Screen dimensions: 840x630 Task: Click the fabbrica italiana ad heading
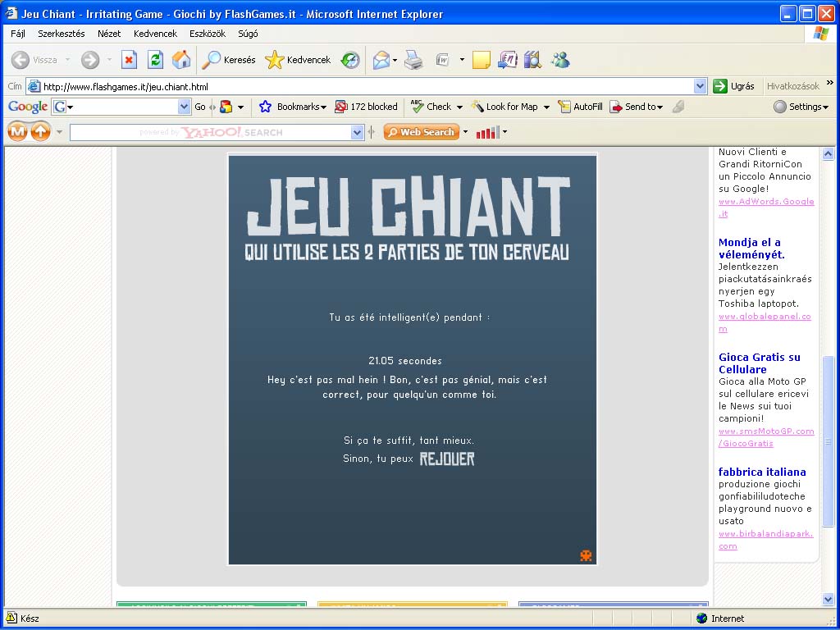762,472
